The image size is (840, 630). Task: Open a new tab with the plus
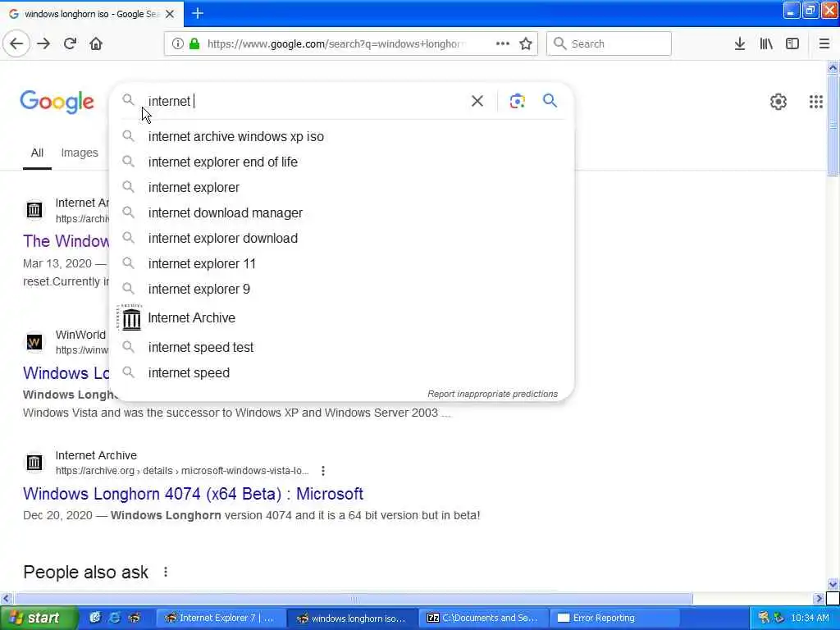click(198, 13)
